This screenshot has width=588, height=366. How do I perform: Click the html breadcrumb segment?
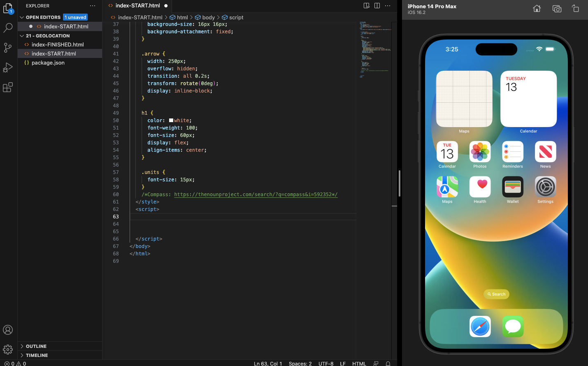click(x=179, y=17)
